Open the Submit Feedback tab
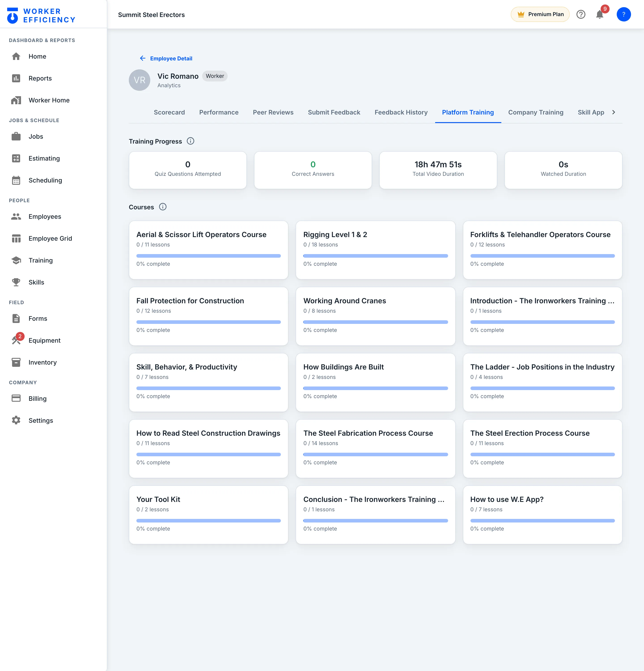The height and width of the screenshot is (671, 644). (x=334, y=112)
